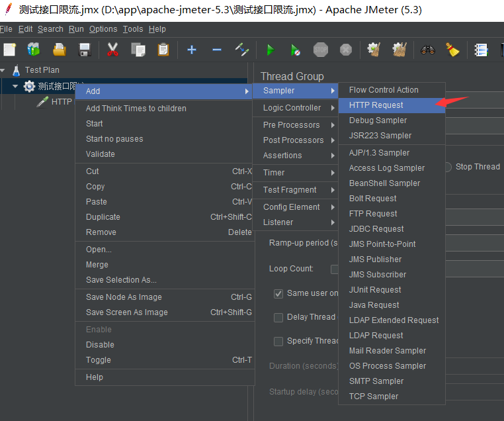Click Disable in context menu
Image resolution: width=504 pixels, height=421 pixels.
(x=165, y=345)
